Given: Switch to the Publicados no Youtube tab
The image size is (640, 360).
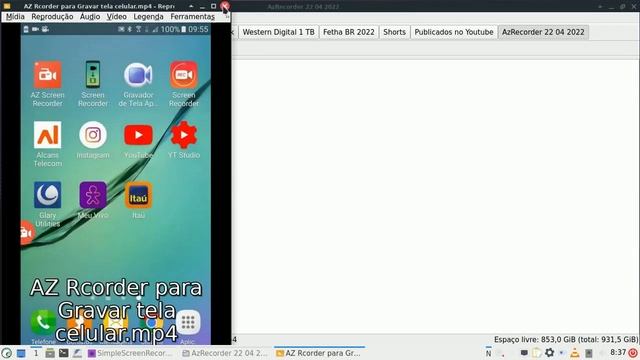Looking at the screenshot, I should point(454,32).
